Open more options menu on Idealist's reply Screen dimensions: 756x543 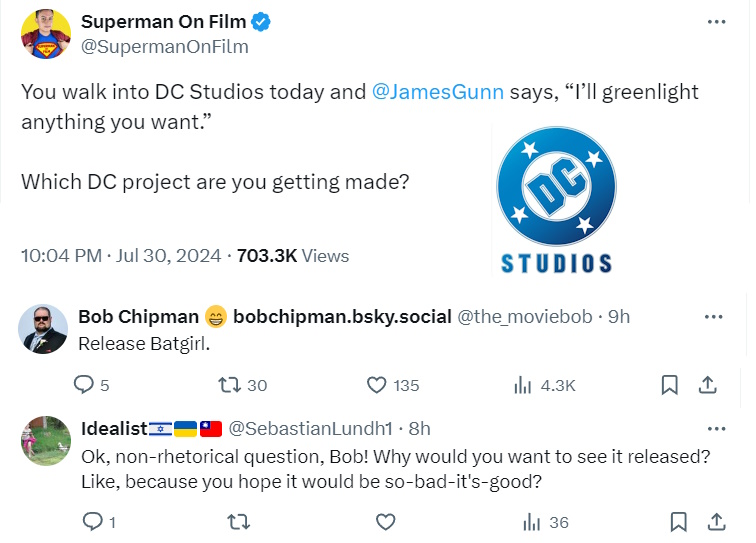pyautogui.click(x=716, y=429)
